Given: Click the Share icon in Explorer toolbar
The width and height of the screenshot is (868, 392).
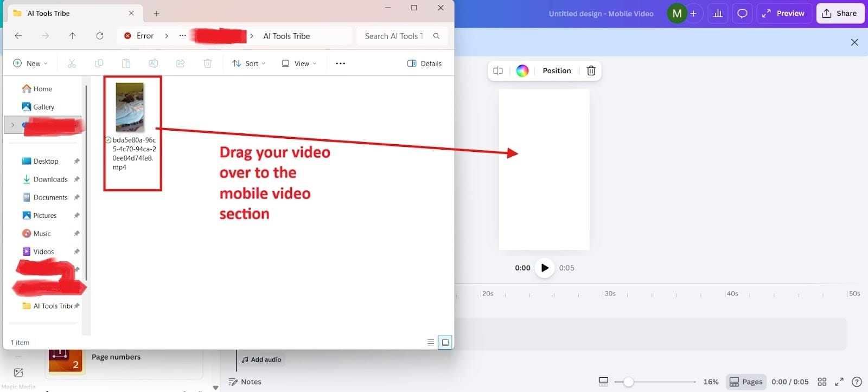Looking at the screenshot, I should point(181,63).
